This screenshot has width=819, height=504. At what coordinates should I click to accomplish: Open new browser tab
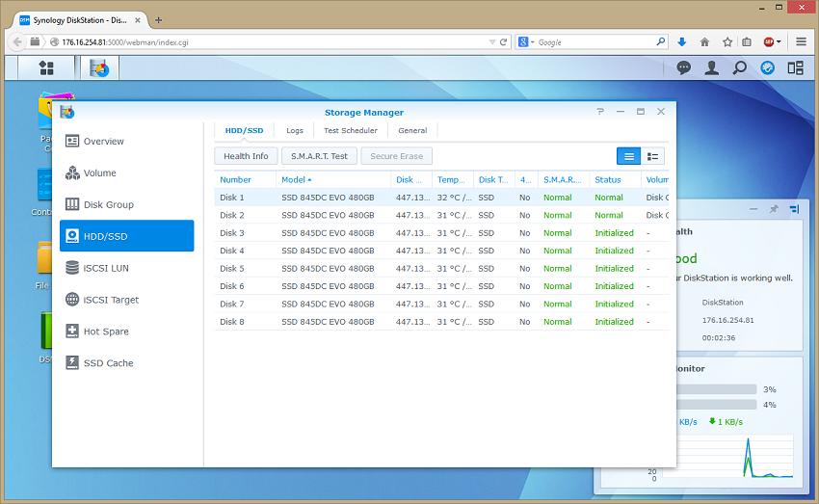[x=158, y=20]
